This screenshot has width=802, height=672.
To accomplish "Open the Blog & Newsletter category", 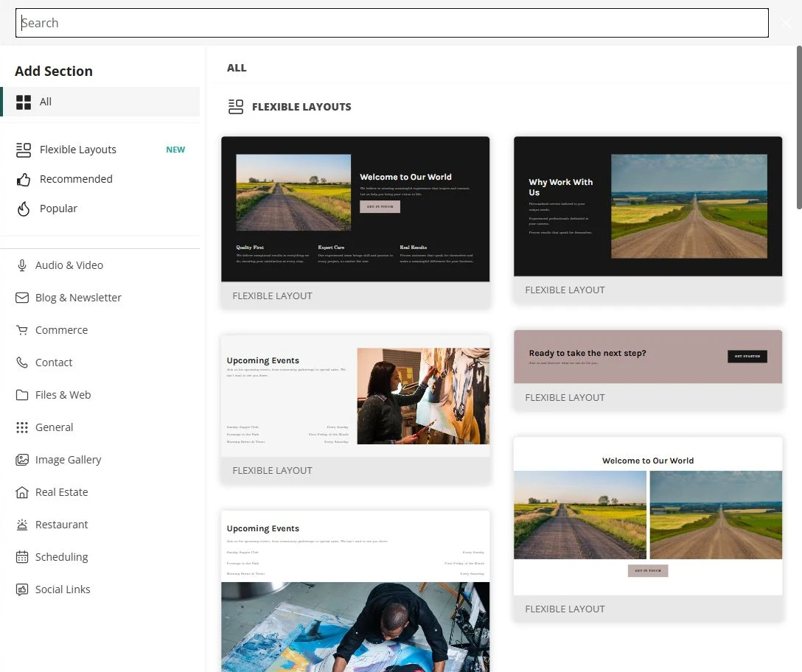I will point(100,298).
